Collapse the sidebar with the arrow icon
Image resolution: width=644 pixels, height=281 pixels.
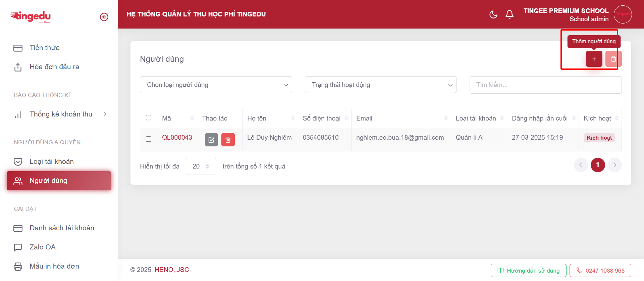(x=104, y=17)
